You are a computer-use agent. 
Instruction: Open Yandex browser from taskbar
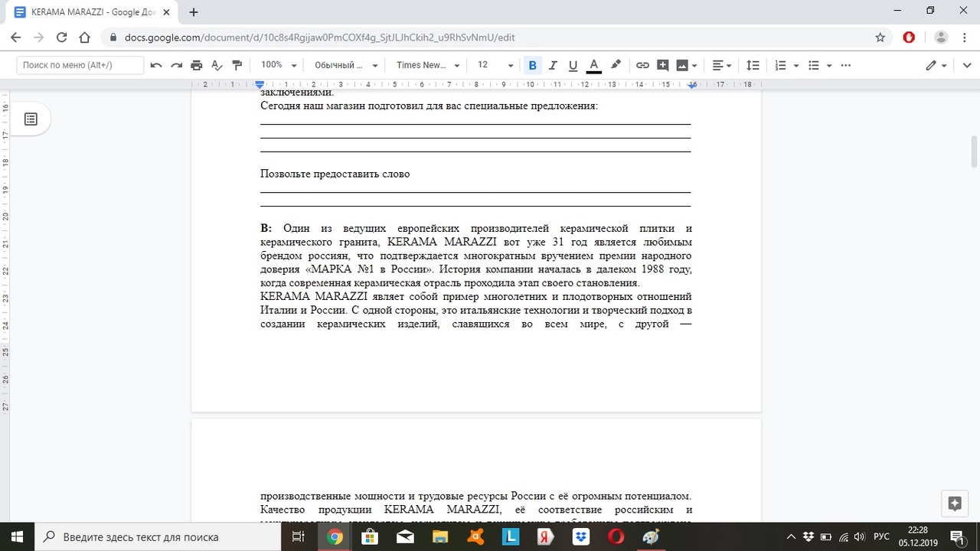(546, 536)
